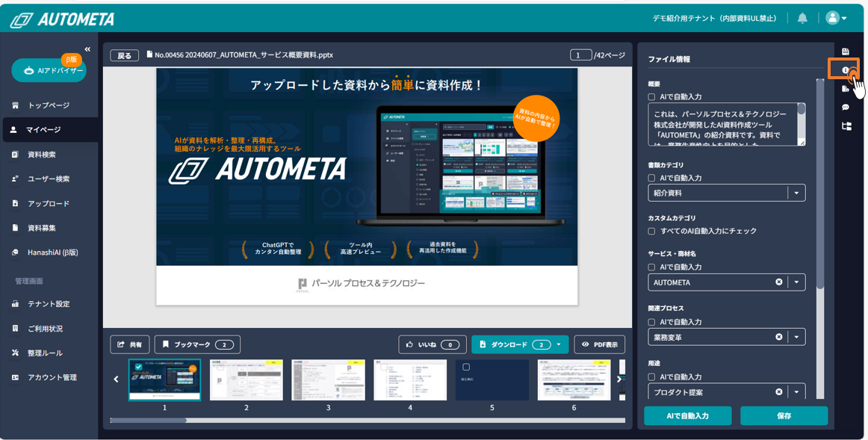Click the AIで自動入力 button at panel bottom
This screenshot has height=440, width=868.
coord(687,415)
